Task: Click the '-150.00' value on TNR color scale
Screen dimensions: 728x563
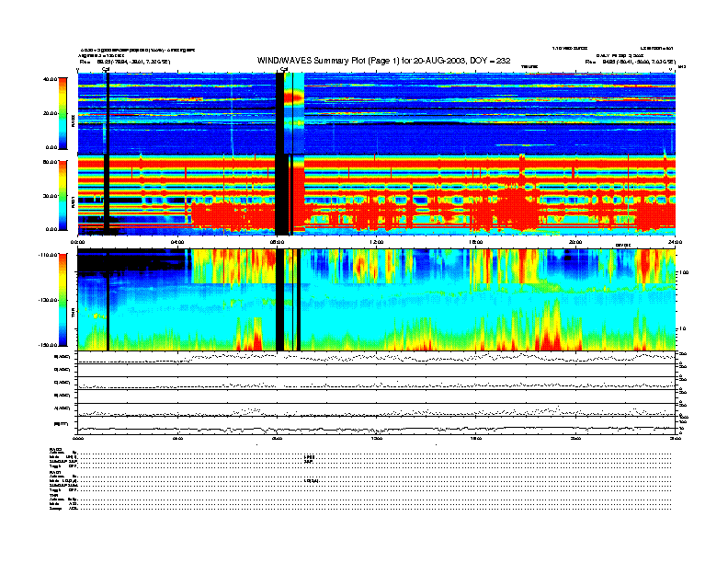Action: (49, 345)
